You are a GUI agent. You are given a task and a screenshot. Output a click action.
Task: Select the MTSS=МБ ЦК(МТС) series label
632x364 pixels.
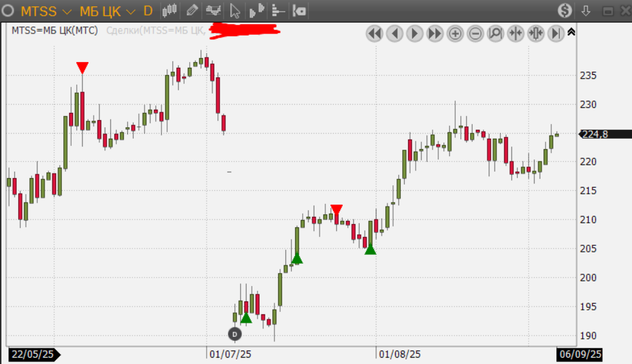coord(55,30)
